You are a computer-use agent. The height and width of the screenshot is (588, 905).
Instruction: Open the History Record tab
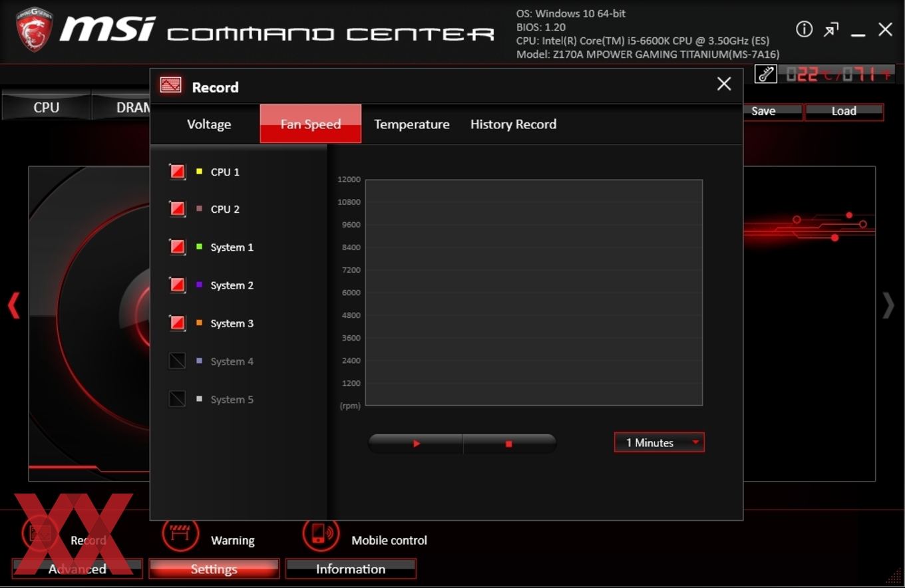(x=513, y=124)
